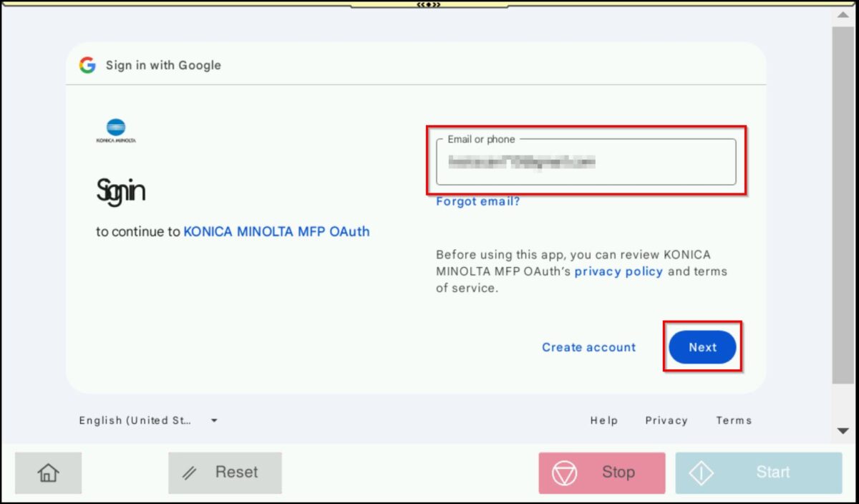
Task: Expand the top pull-down handle
Action: [x=429, y=4]
